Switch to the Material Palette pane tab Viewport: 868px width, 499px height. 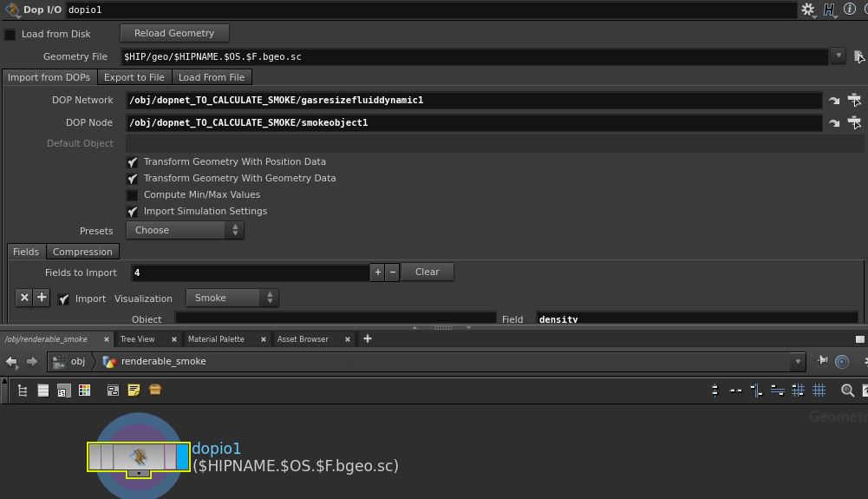pos(216,339)
